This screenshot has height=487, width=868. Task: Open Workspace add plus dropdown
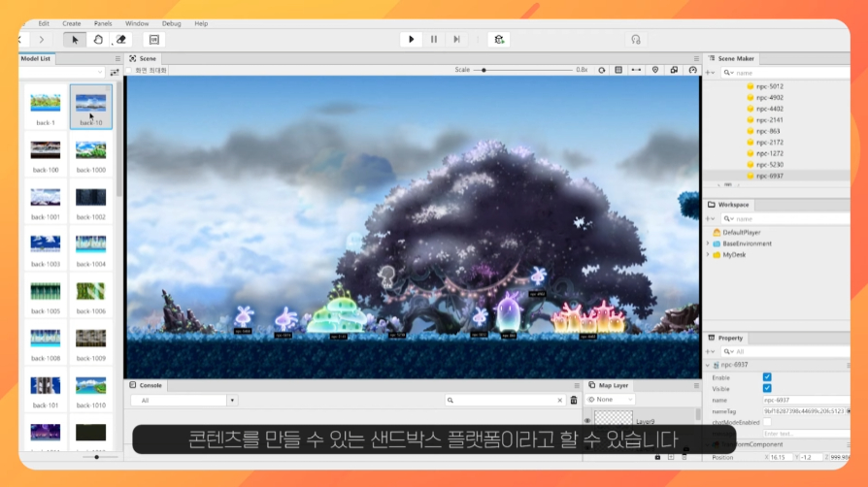click(x=711, y=218)
